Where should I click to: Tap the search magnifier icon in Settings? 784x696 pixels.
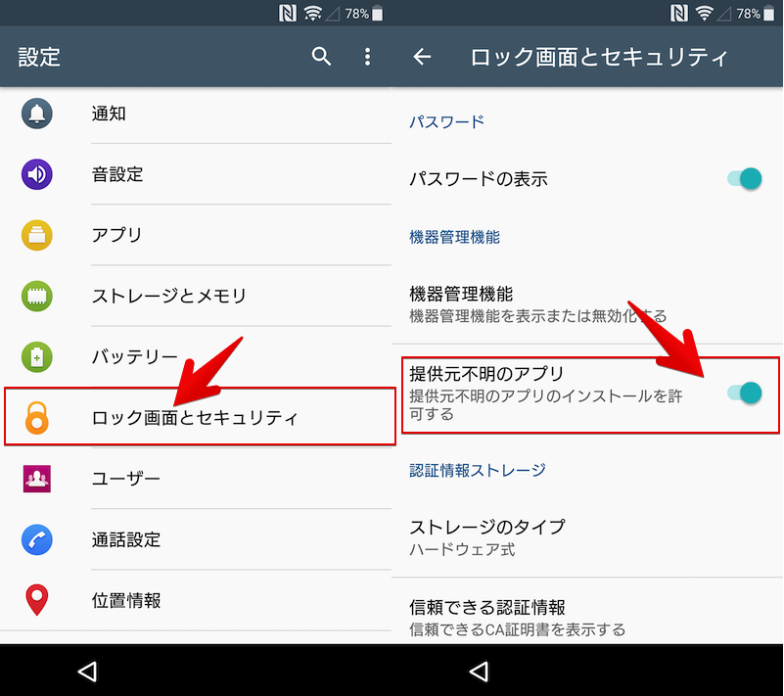(x=321, y=57)
